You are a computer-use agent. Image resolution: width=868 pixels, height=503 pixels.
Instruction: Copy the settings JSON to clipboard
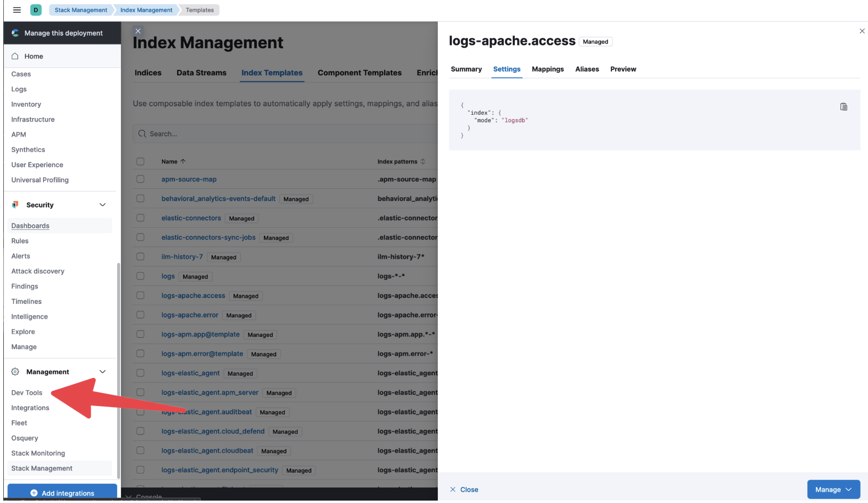click(843, 106)
